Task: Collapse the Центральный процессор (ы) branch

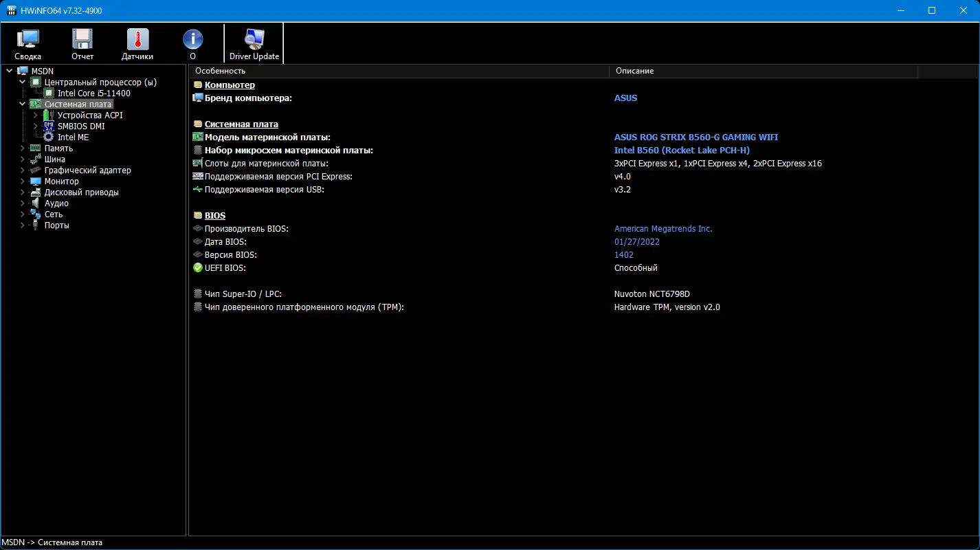Action: tap(22, 82)
